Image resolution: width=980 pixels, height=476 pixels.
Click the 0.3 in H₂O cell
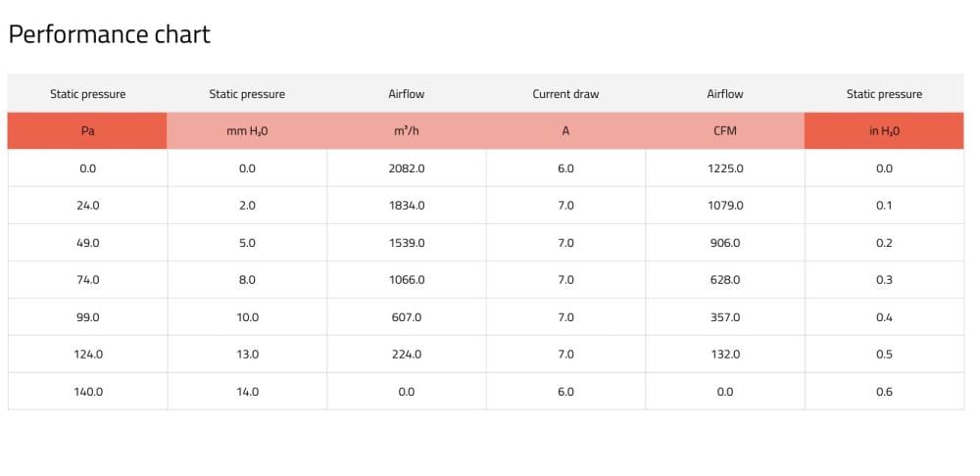(884, 280)
